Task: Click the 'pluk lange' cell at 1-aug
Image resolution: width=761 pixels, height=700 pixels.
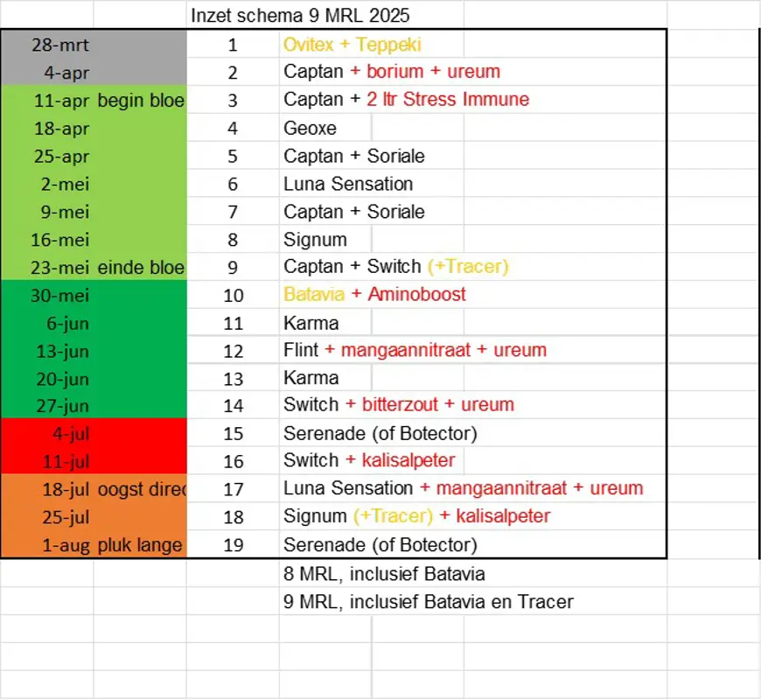Action: tap(140, 545)
